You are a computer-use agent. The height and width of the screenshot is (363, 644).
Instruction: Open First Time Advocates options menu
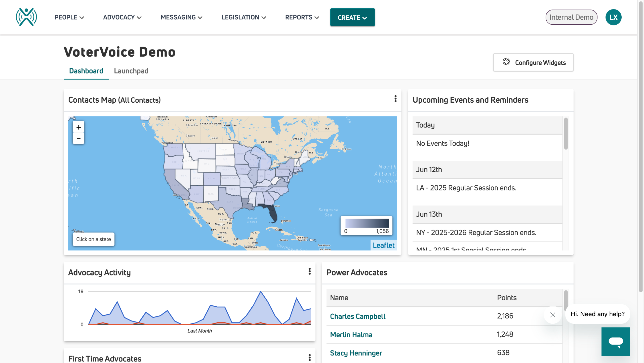pyautogui.click(x=310, y=357)
